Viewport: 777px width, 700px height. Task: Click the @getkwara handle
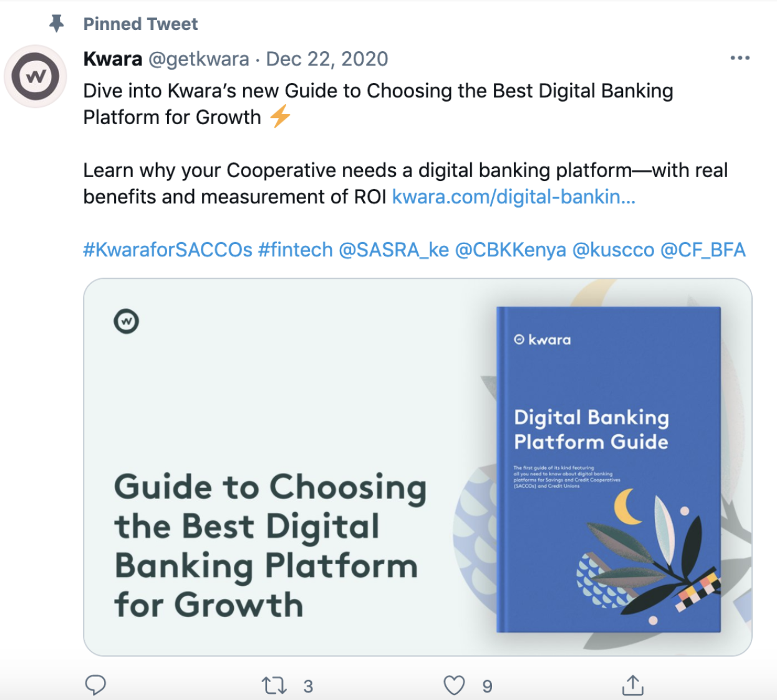(x=198, y=59)
